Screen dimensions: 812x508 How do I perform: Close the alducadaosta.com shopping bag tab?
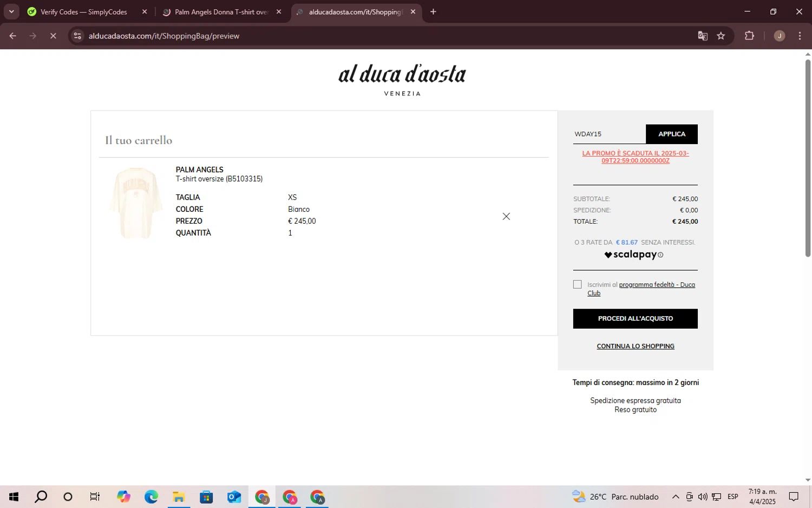tap(413, 12)
